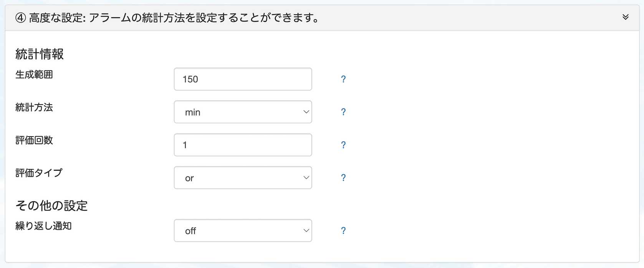Open help for 統計方法 setting
This screenshot has width=644, height=268.
[343, 112]
